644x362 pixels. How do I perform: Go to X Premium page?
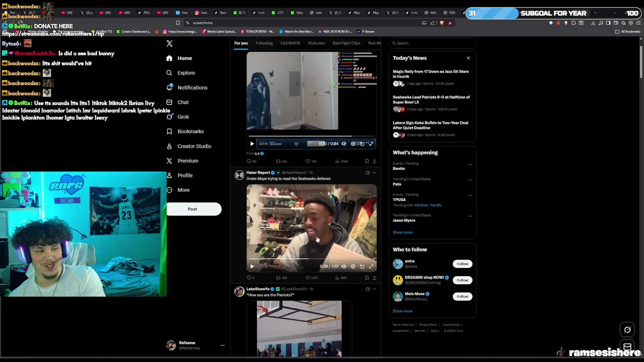182,161
